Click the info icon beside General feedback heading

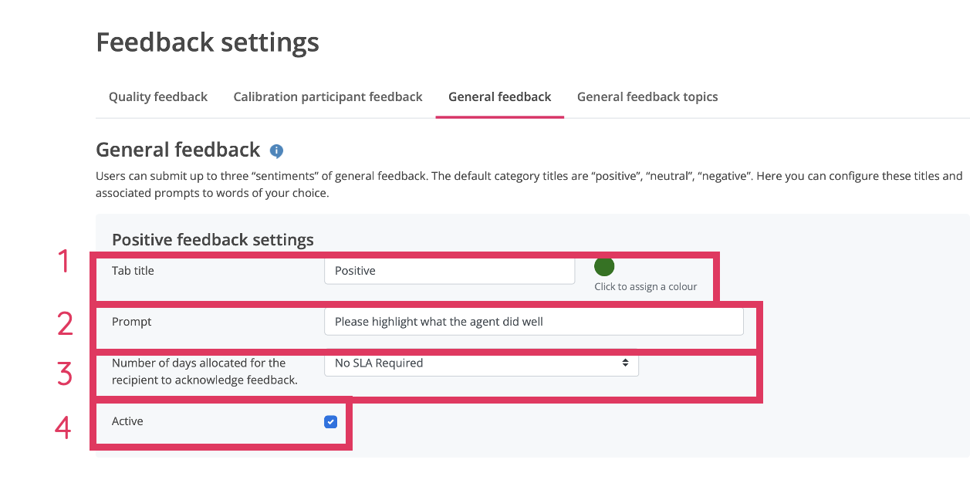276,150
